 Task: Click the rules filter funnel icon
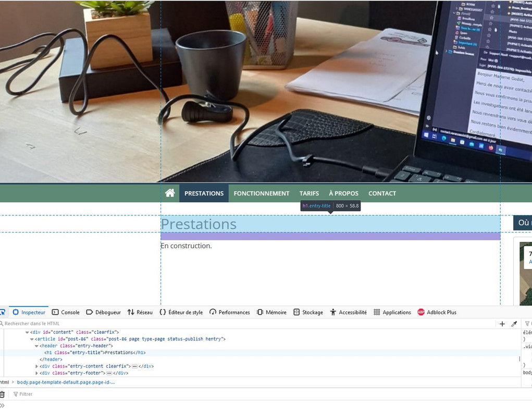[527, 324]
